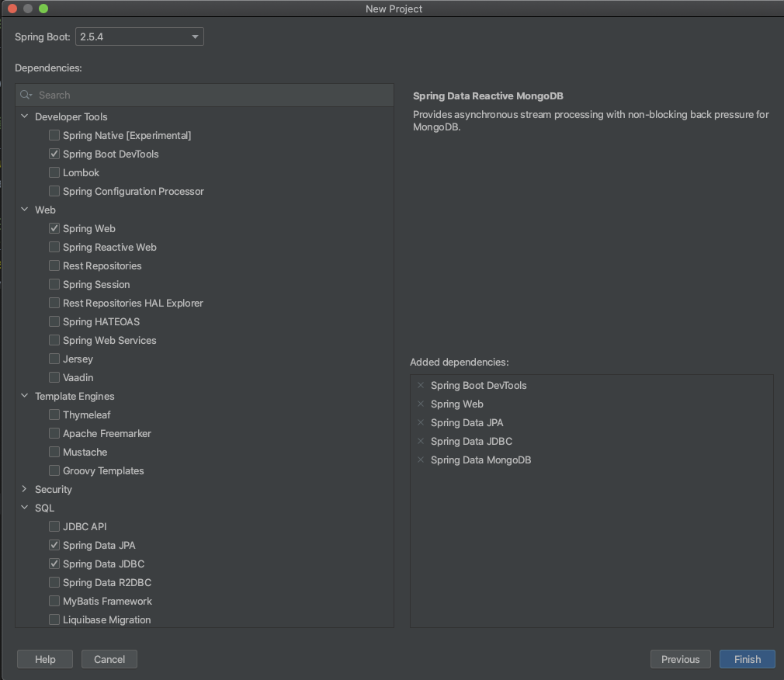Select Spring Boot DevTools in added list
Image resolution: width=784 pixels, height=680 pixels.
(478, 386)
